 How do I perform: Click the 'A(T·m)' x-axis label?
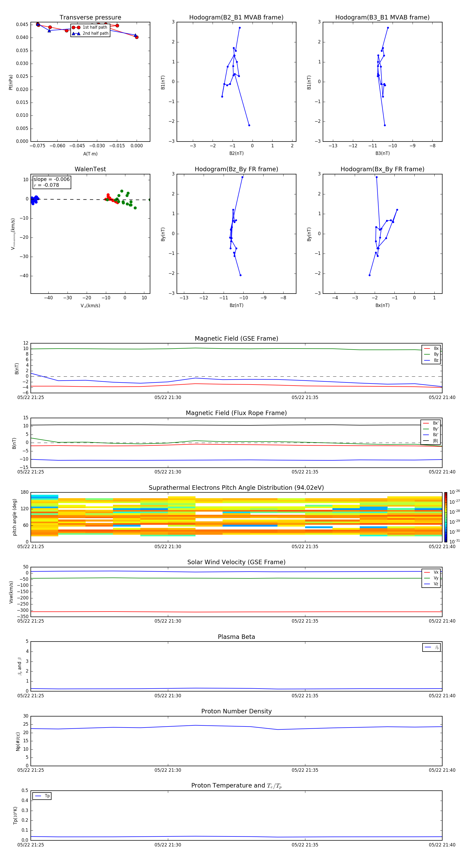[90, 154]
